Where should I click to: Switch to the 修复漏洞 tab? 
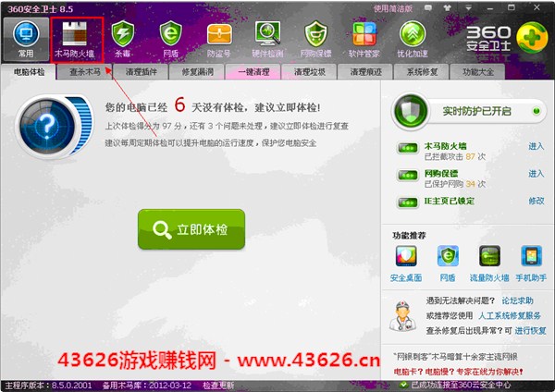[x=197, y=72]
